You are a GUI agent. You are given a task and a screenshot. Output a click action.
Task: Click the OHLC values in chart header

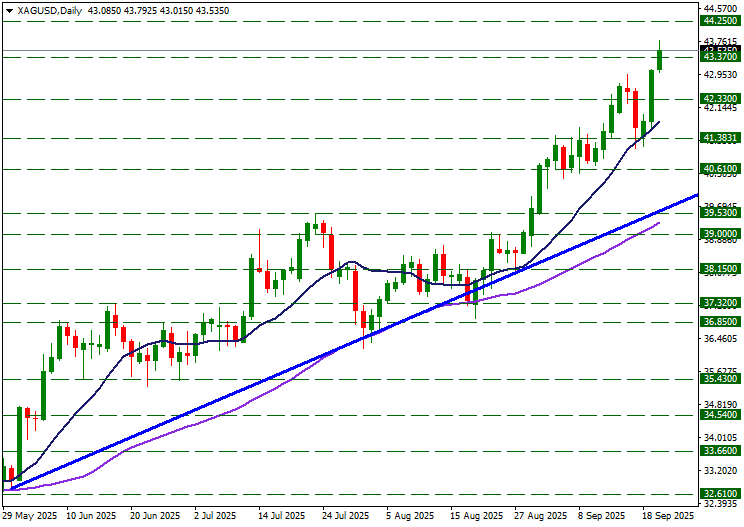tap(145, 10)
